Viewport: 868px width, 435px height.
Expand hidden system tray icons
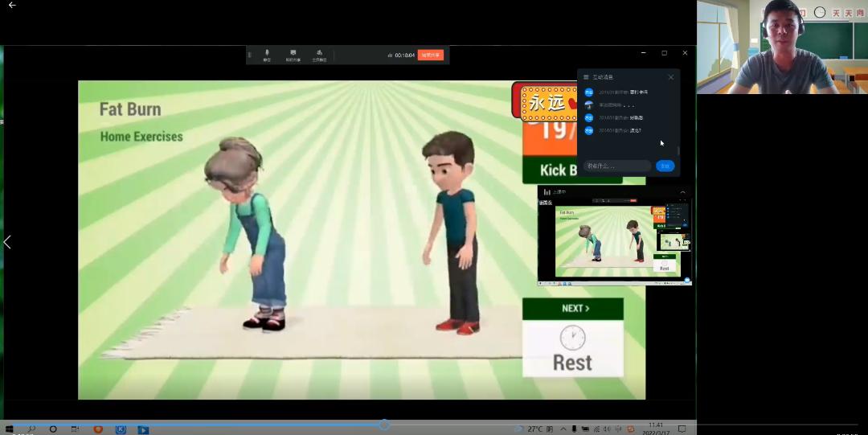[563, 429]
